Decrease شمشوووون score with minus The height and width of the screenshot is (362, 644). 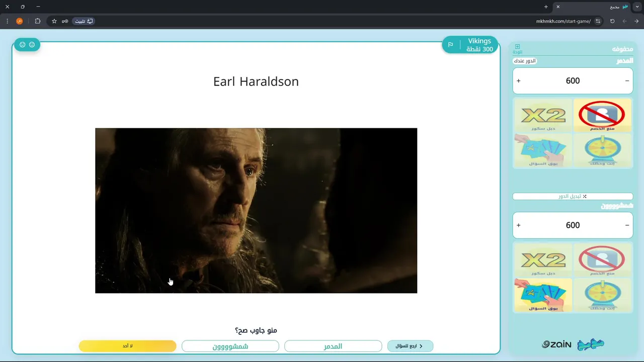coord(627,225)
